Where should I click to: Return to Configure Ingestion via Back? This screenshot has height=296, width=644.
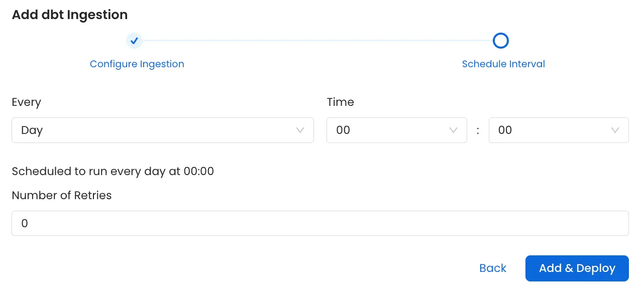click(x=493, y=268)
